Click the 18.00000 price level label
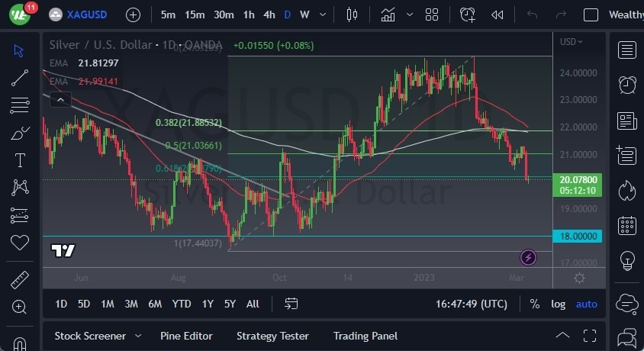Screen dimensions: 644x351 pyautogui.click(x=579, y=237)
